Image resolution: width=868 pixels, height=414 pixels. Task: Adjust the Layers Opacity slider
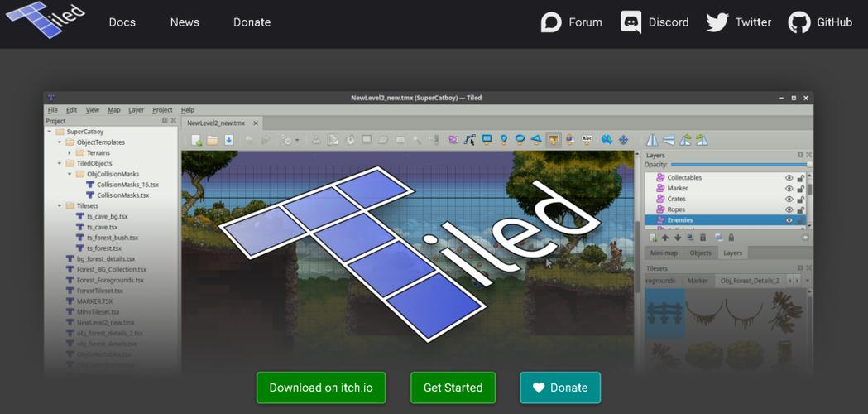[x=741, y=165]
